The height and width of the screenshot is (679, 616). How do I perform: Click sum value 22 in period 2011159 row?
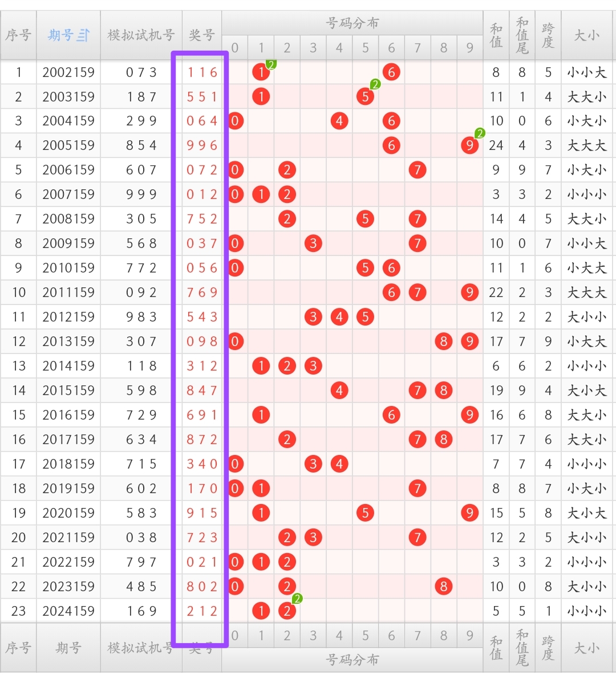point(496,292)
